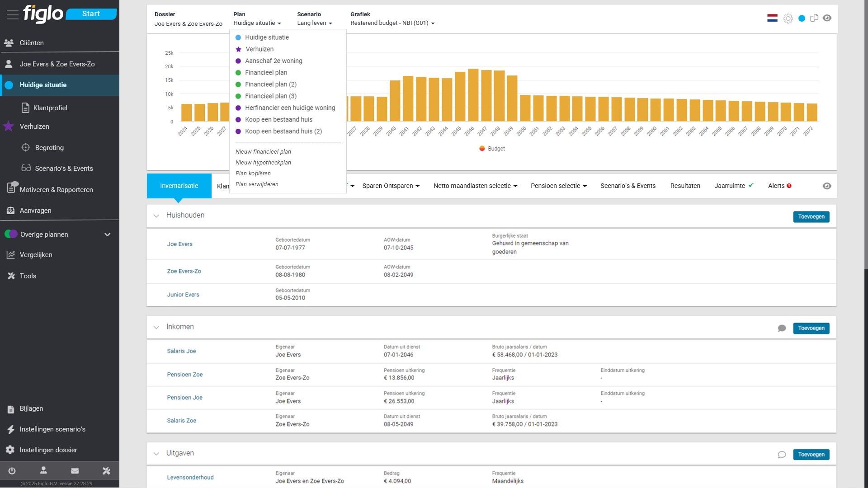Open the Pensioen Zoe income link
Image resolution: width=868 pixels, height=488 pixels.
[x=184, y=375]
